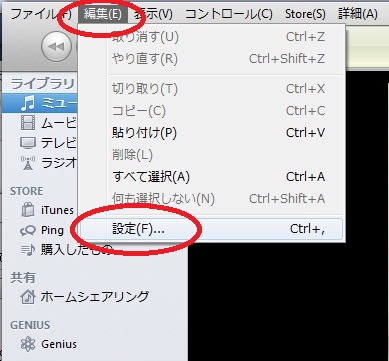Open the 詳細(A) menu
The height and width of the screenshot is (361, 389).
(358, 14)
